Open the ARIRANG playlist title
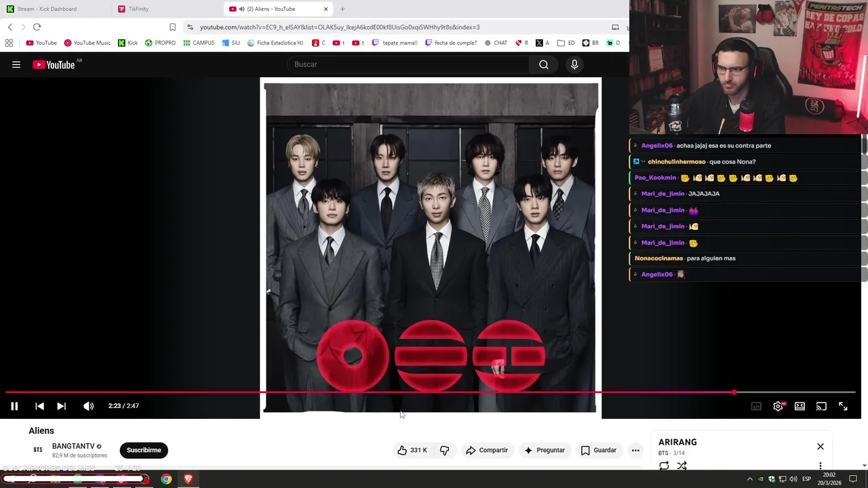 [677, 442]
